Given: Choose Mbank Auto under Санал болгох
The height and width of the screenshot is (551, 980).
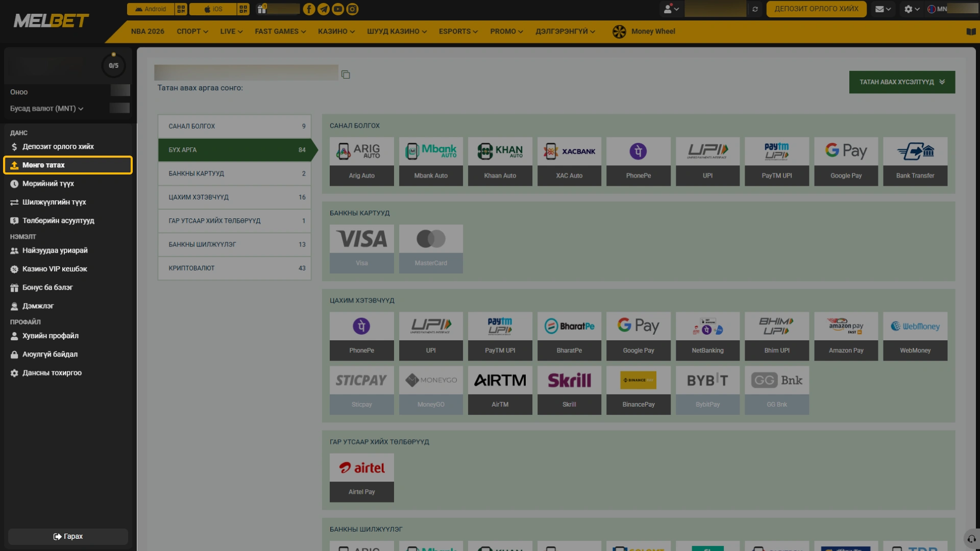Looking at the screenshot, I should pos(431,161).
